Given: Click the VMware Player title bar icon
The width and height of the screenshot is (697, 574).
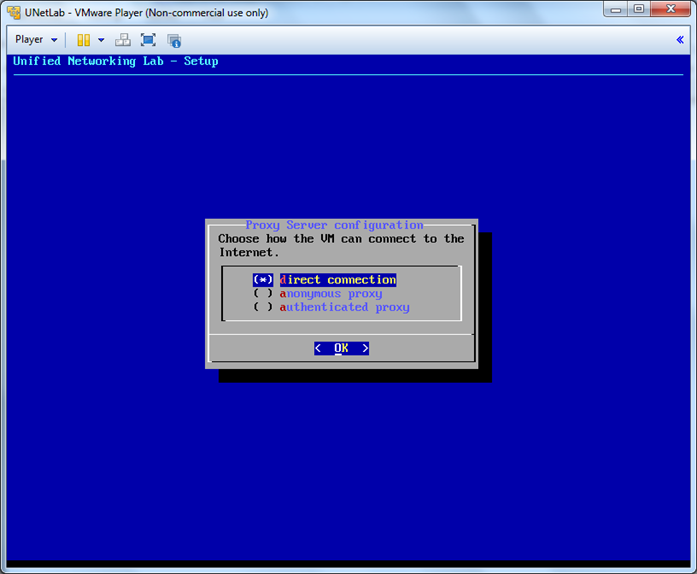Looking at the screenshot, I should pos(14,12).
